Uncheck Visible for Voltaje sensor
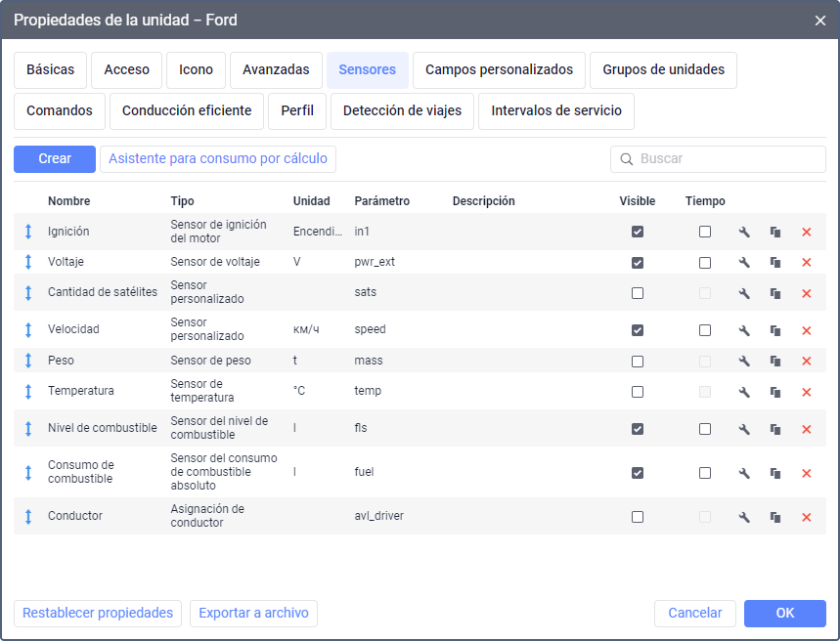This screenshot has width=840, height=641. (x=638, y=263)
